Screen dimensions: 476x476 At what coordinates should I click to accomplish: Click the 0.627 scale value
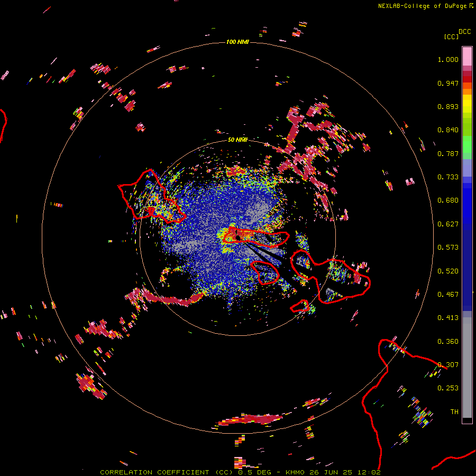(448, 224)
